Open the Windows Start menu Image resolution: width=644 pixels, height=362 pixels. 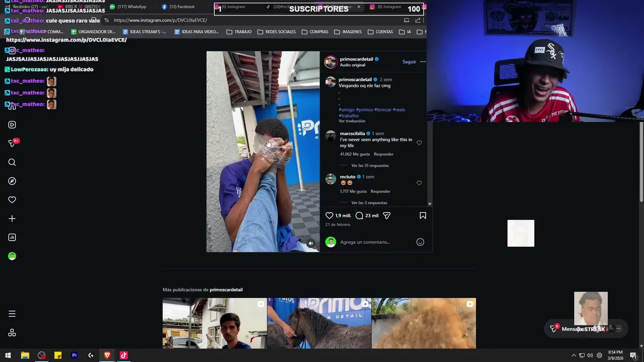8,355
